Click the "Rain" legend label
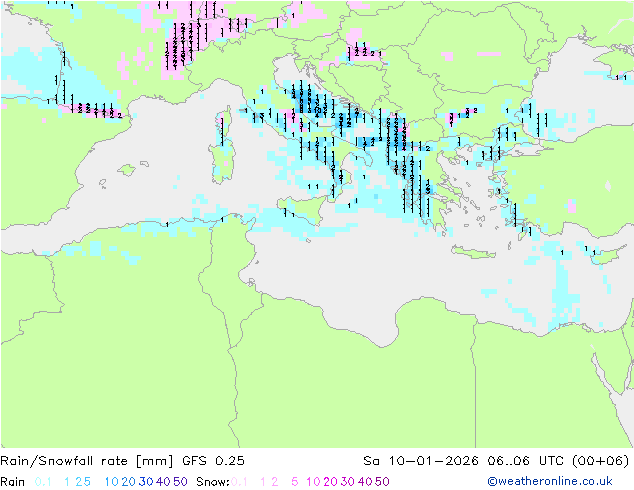 click(13, 482)
